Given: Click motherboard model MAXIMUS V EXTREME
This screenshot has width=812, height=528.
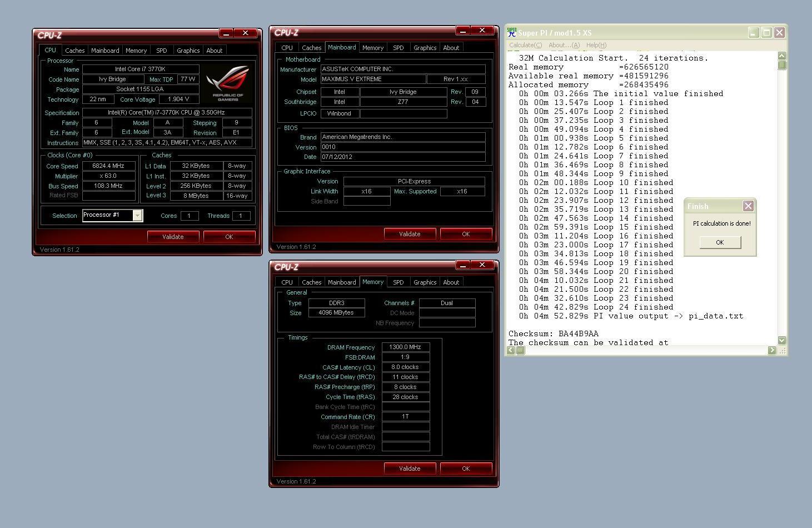Looking at the screenshot, I should [x=372, y=79].
